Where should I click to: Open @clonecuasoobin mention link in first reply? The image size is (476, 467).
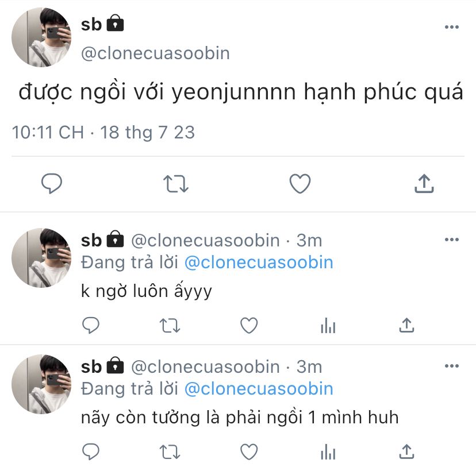tap(259, 263)
